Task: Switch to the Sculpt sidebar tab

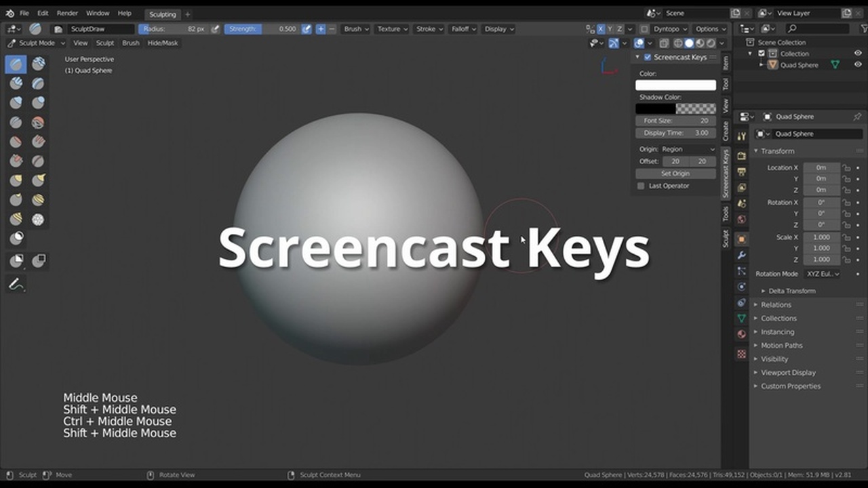Action: click(x=725, y=239)
